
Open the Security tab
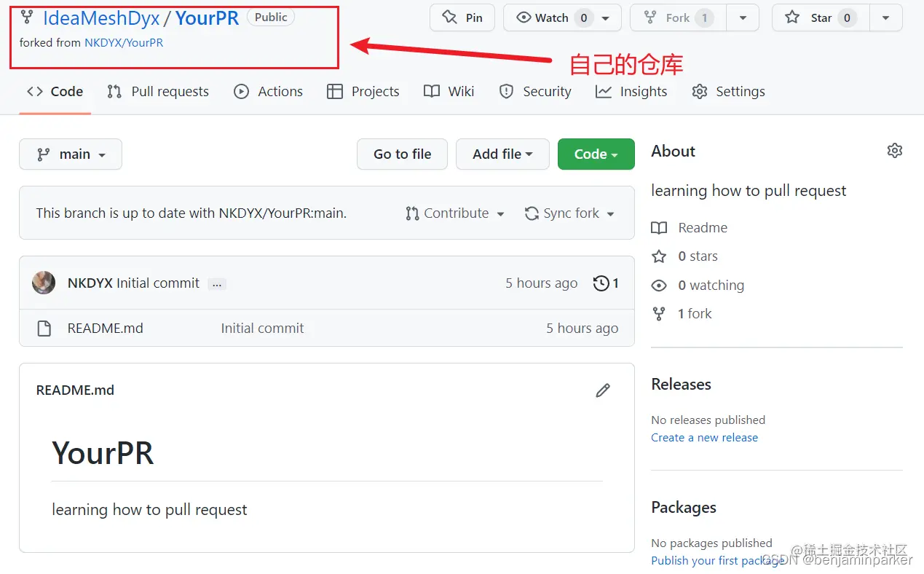[535, 91]
